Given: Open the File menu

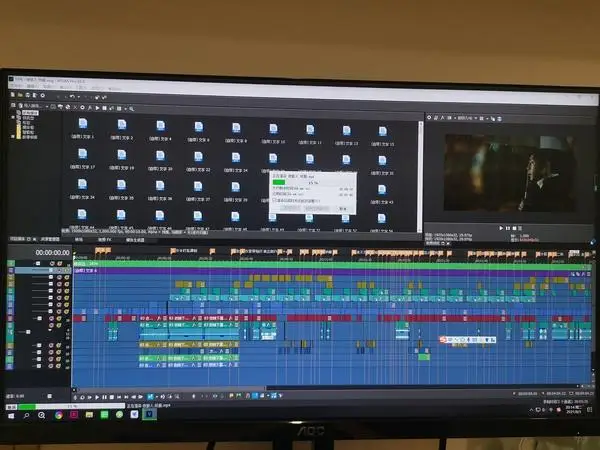Looking at the screenshot, I should [15, 87].
